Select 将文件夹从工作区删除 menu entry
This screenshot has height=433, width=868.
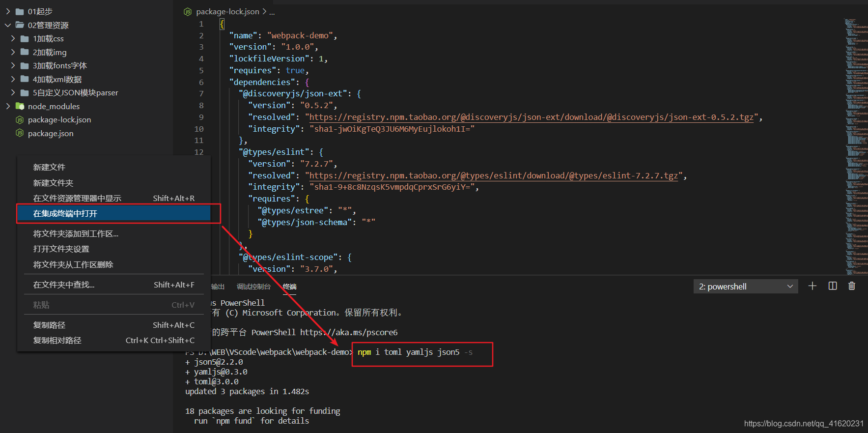[x=114, y=264]
